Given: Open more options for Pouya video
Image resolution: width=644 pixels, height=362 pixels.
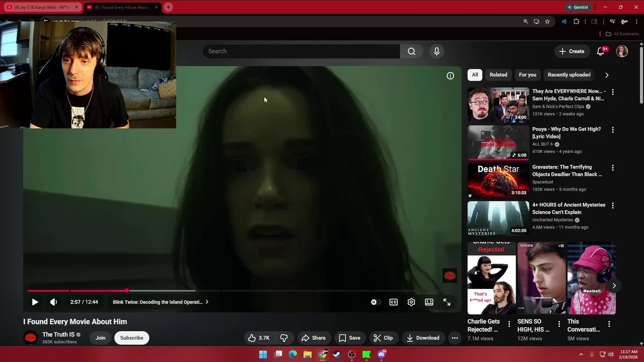Looking at the screenshot, I should [x=612, y=130].
